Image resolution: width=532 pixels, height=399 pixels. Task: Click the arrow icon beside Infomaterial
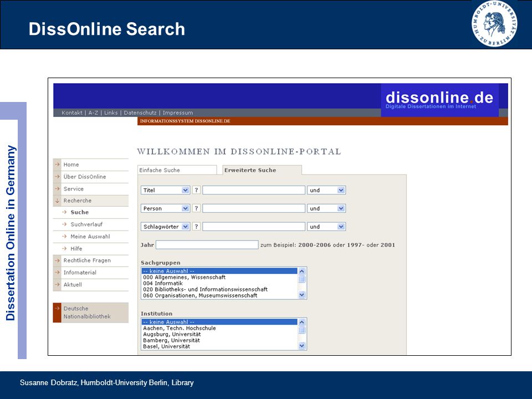pos(57,273)
